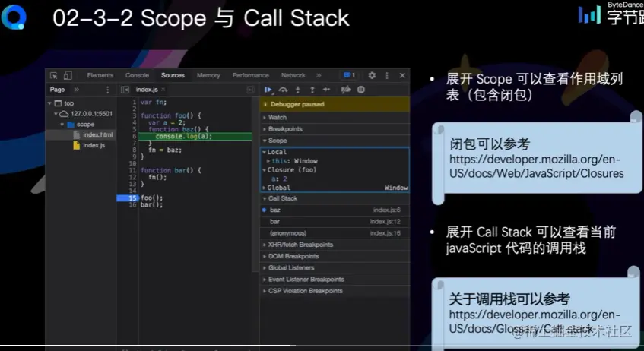Close the DevTools panel
Screen dimensions: 644x351
pyautogui.click(x=402, y=75)
